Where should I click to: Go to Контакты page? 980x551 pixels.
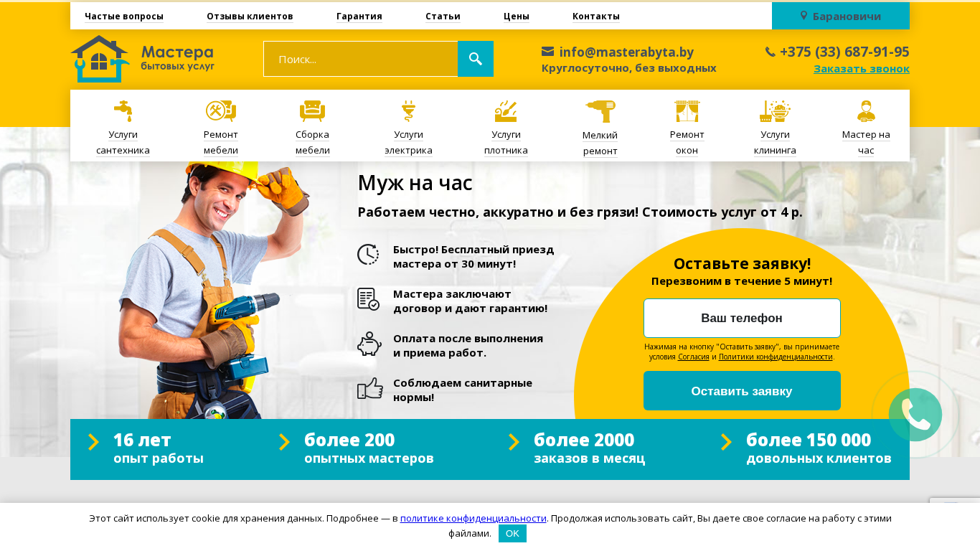point(596,17)
